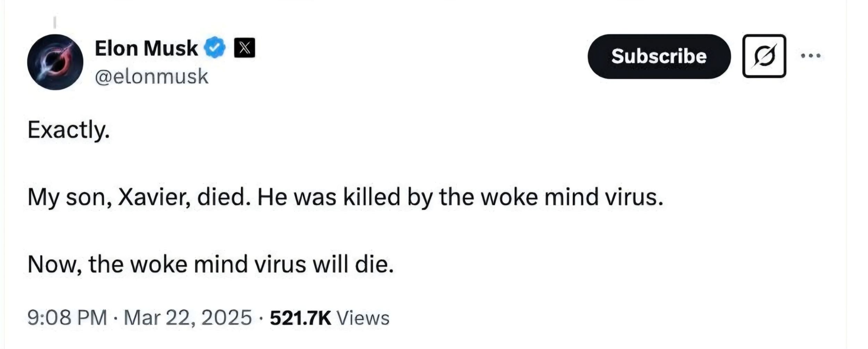Click the blue verified checkmark badge
The width and height of the screenshot is (868, 349).
click(216, 48)
